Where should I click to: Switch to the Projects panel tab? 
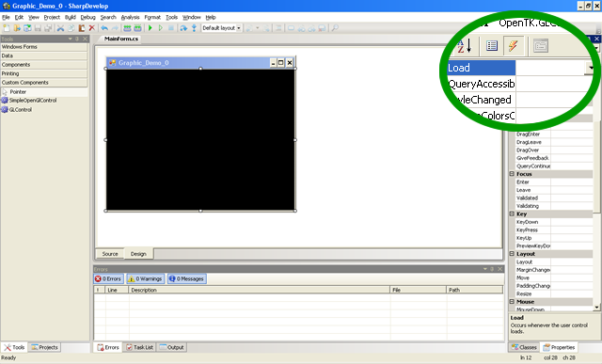(x=45, y=347)
